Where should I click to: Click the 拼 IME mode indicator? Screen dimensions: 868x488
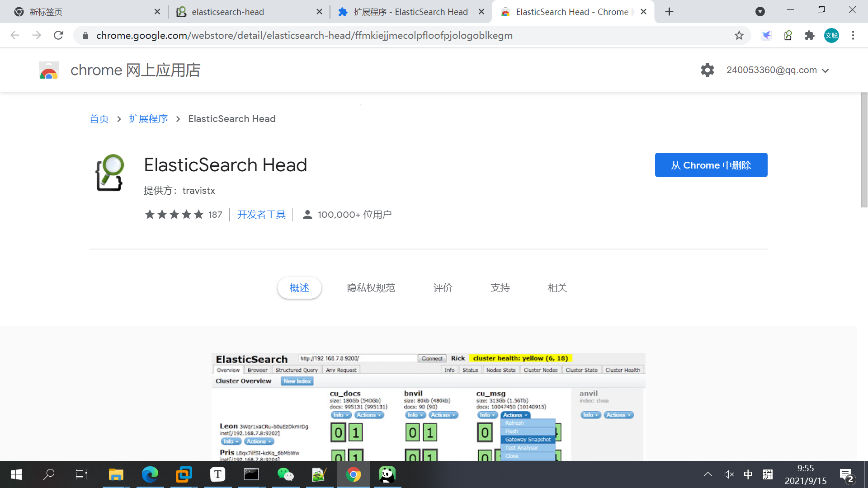tap(768, 474)
